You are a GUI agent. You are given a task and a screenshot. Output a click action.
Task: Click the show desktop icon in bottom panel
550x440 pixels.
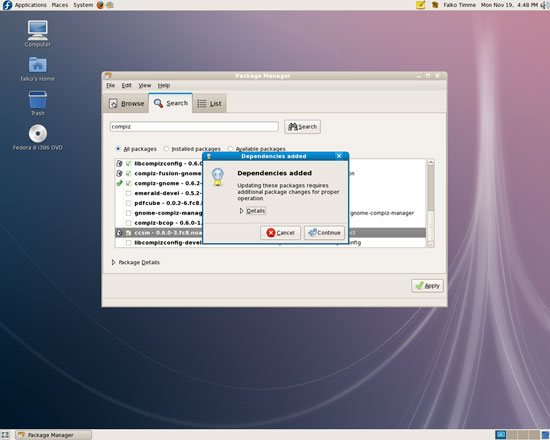tap(5, 435)
